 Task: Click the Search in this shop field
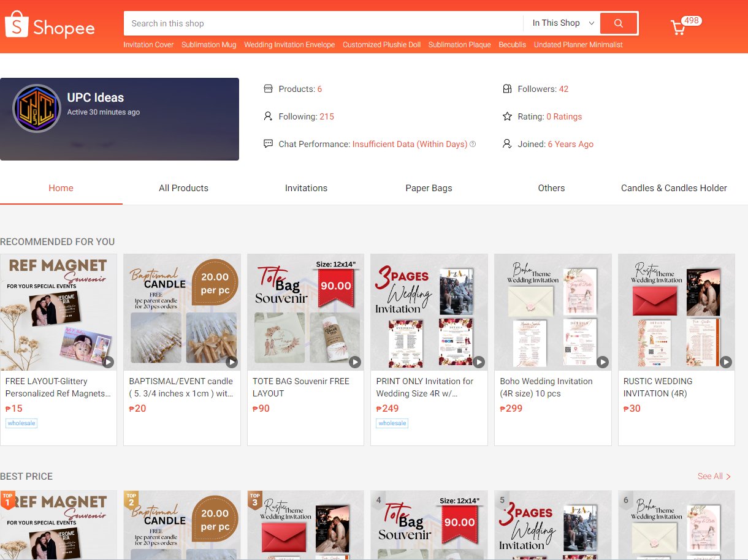pos(324,23)
